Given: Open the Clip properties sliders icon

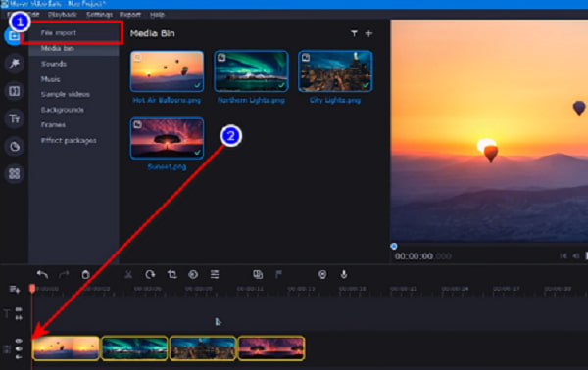Looking at the screenshot, I should (215, 274).
